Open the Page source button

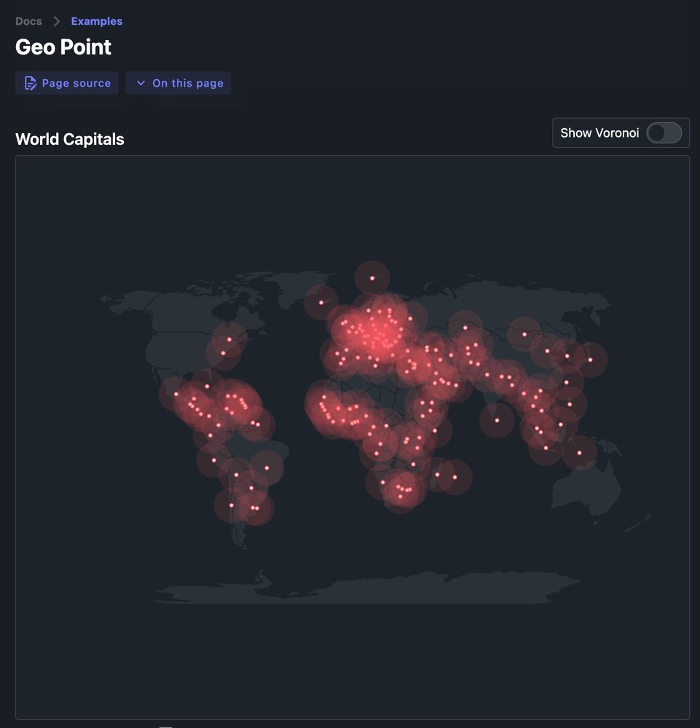point(67,83)
